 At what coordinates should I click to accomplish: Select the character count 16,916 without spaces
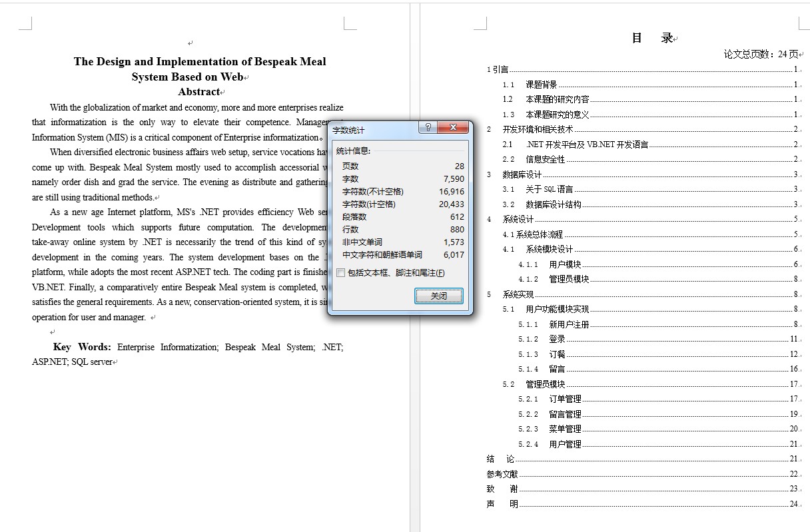coord(452,192)
